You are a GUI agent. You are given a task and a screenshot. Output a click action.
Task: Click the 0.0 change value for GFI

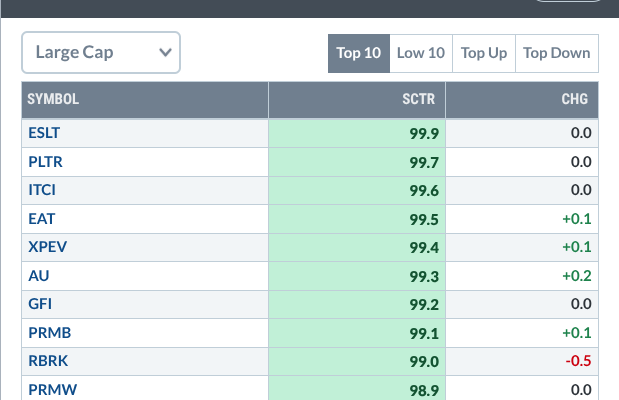581,304
